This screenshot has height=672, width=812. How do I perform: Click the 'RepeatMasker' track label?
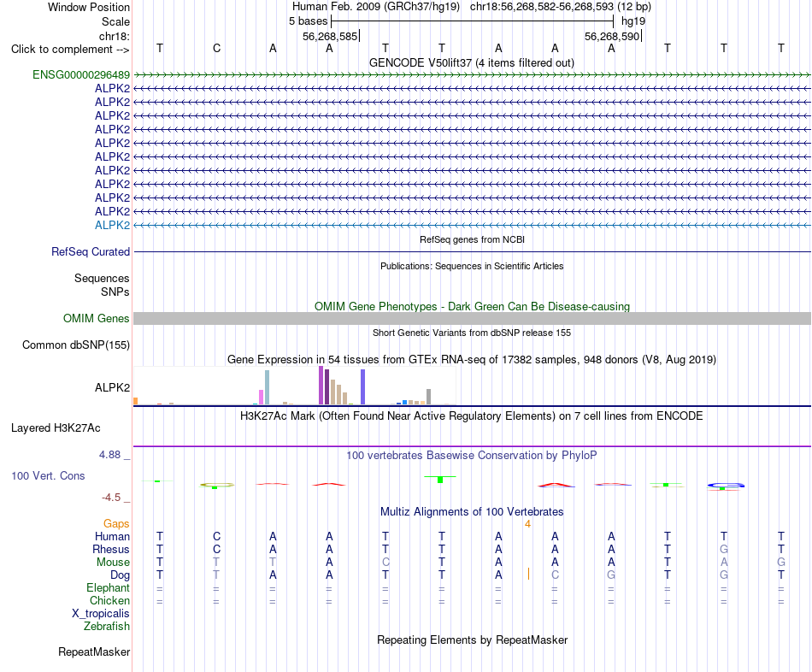[x=94, y=651]
